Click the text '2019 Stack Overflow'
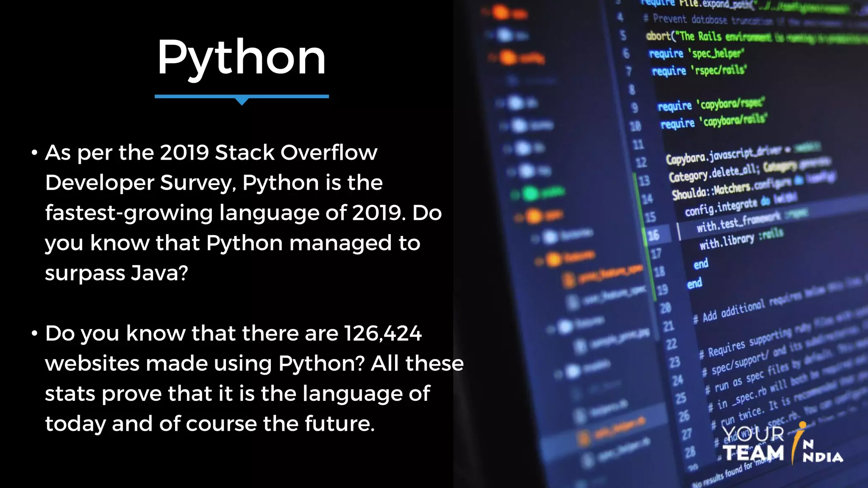The image size is (868, 488). coord(268,152)
